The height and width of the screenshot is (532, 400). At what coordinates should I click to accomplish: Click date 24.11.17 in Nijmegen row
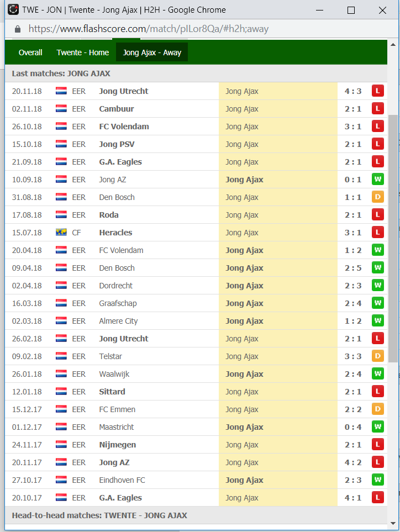point(27,445)
